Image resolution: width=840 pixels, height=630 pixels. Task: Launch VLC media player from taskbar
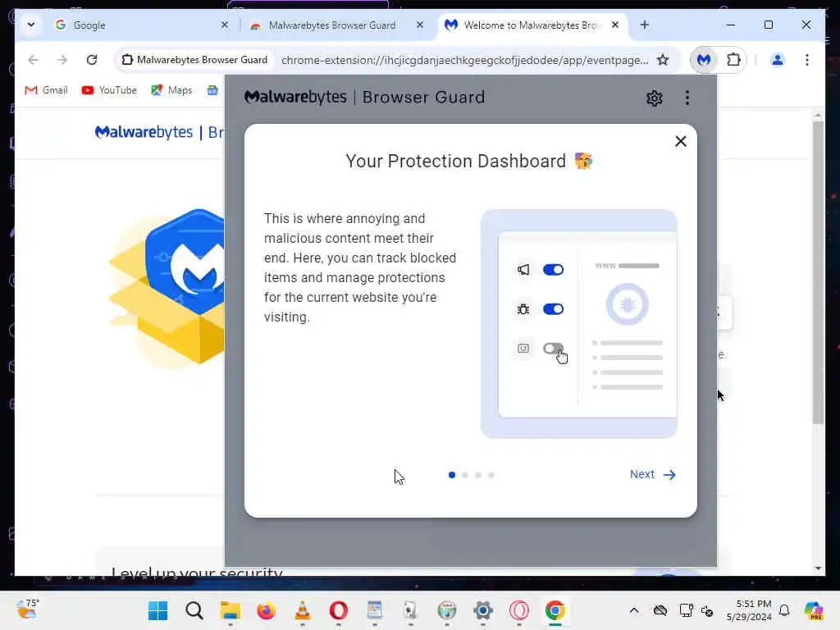(303, 610)
